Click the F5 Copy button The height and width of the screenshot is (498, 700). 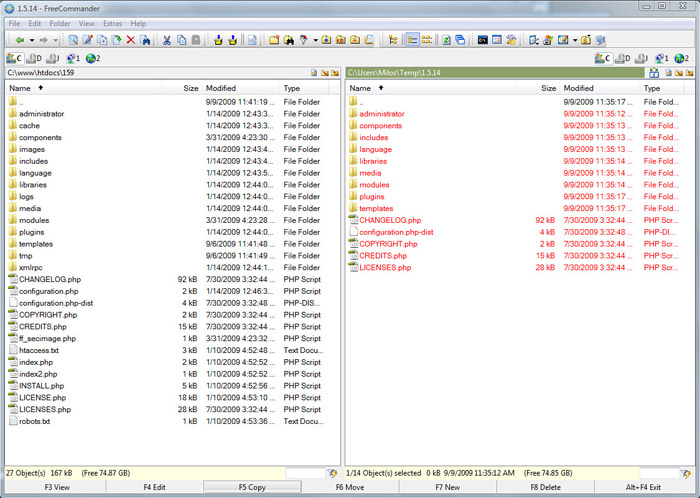pyautogui.click(x=252, y=487)
